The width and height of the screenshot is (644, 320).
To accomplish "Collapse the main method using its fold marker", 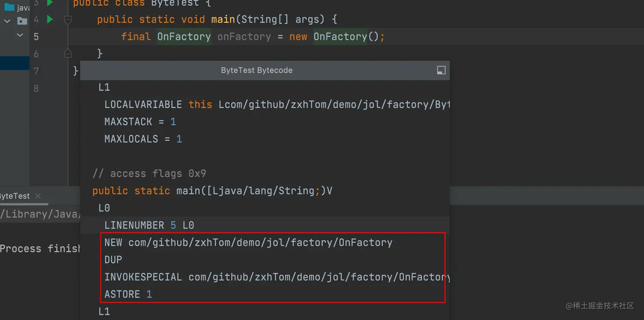I will tap(68, 19).
